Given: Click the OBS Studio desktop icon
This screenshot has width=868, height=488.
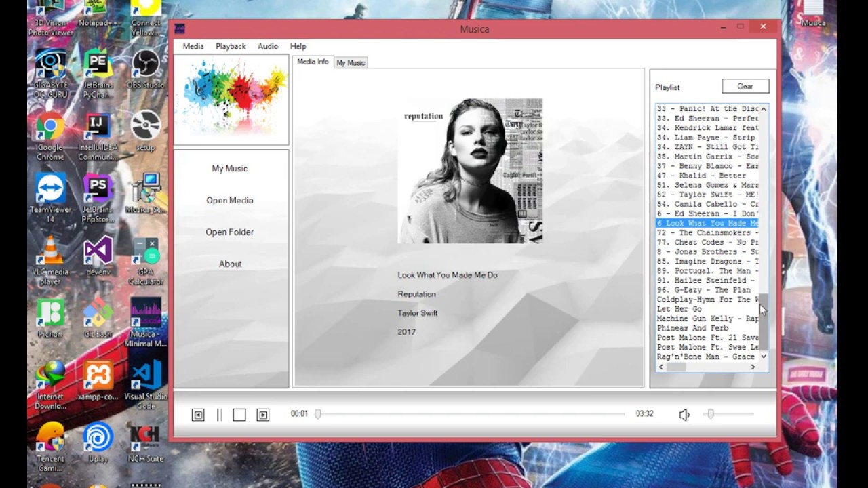Looking at the screenshot, I should click(x=145, y=70).
